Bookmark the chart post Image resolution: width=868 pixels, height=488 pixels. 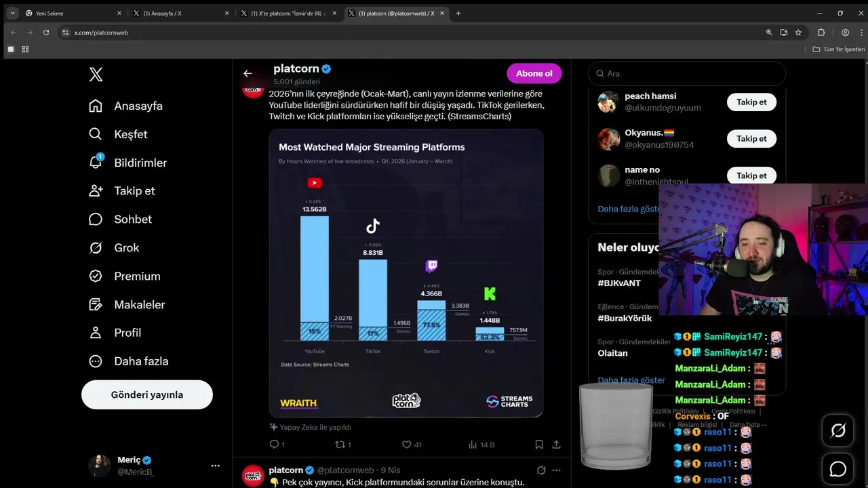[x=539, y=445]
